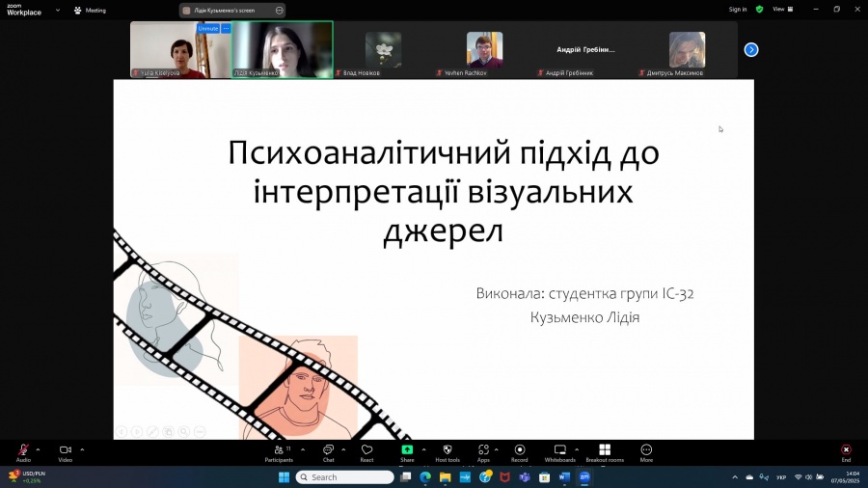868x488 pixels.
Task: Click the green encryption shield icon
Action: [760, 9]
